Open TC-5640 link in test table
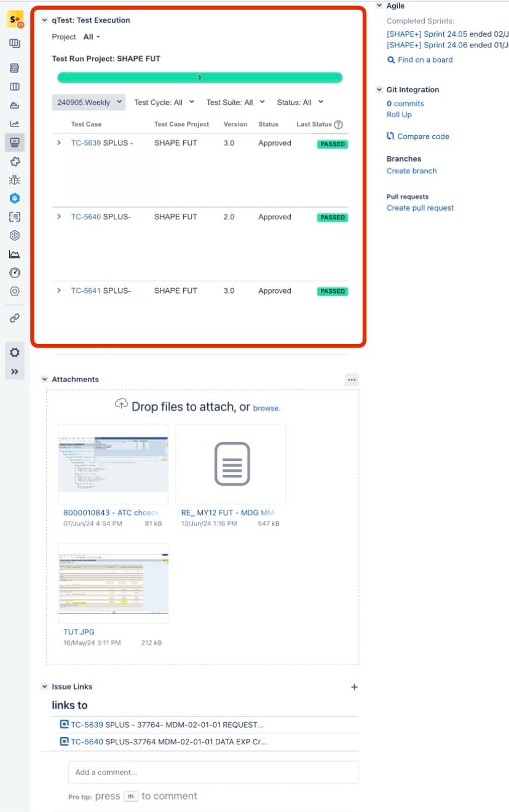This screenshot has height=812, width=509. coord(85,217)
